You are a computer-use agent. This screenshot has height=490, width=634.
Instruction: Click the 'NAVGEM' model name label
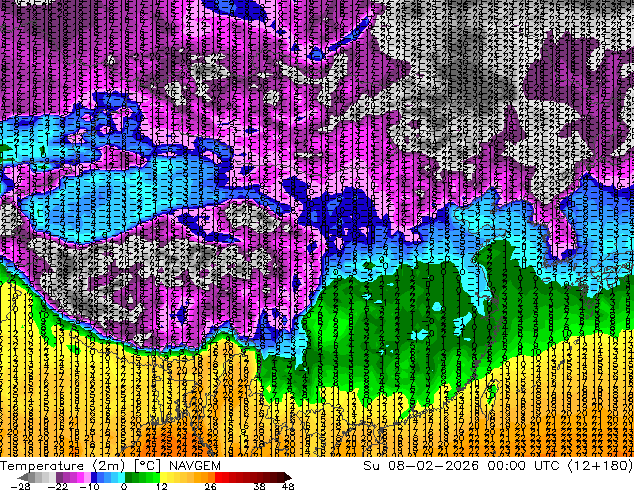coord(195,466)
